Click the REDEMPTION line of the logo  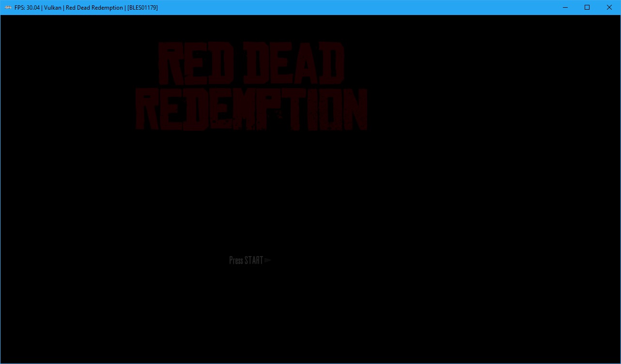tap(251, 109)
